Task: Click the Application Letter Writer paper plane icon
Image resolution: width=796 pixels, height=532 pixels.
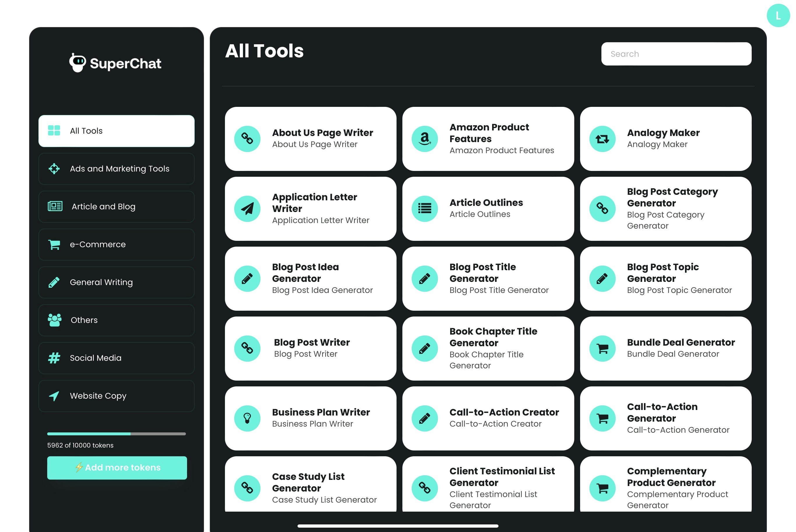Action: pyautogui.click(x=247, y=209)
